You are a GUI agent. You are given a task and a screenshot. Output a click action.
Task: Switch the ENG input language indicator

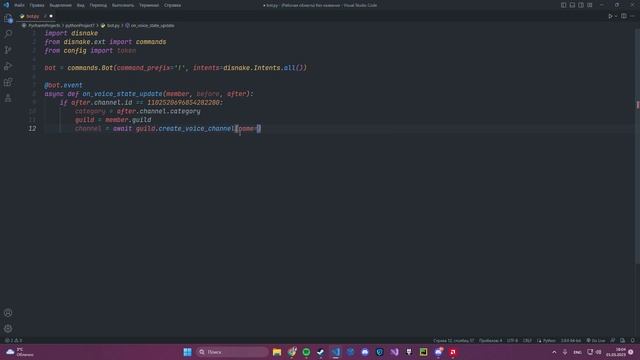[x=577, y=352]
